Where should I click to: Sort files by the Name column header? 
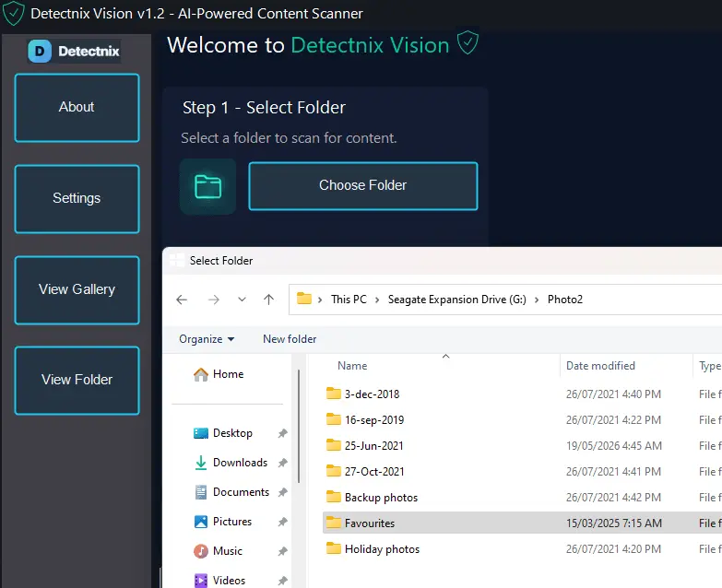pos(352,366)
